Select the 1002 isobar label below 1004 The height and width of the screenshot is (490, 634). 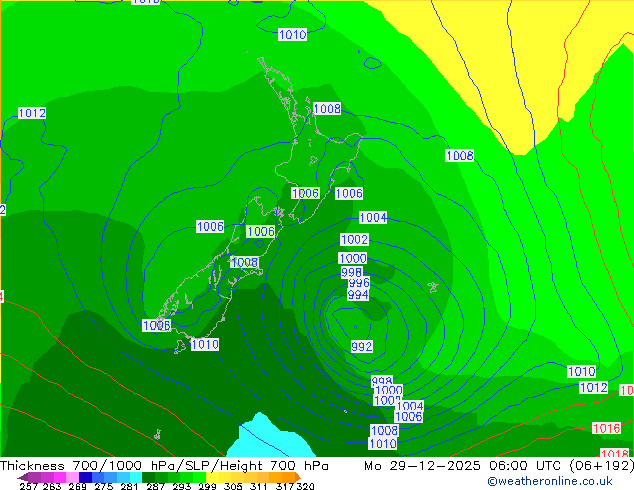point(355,239)
